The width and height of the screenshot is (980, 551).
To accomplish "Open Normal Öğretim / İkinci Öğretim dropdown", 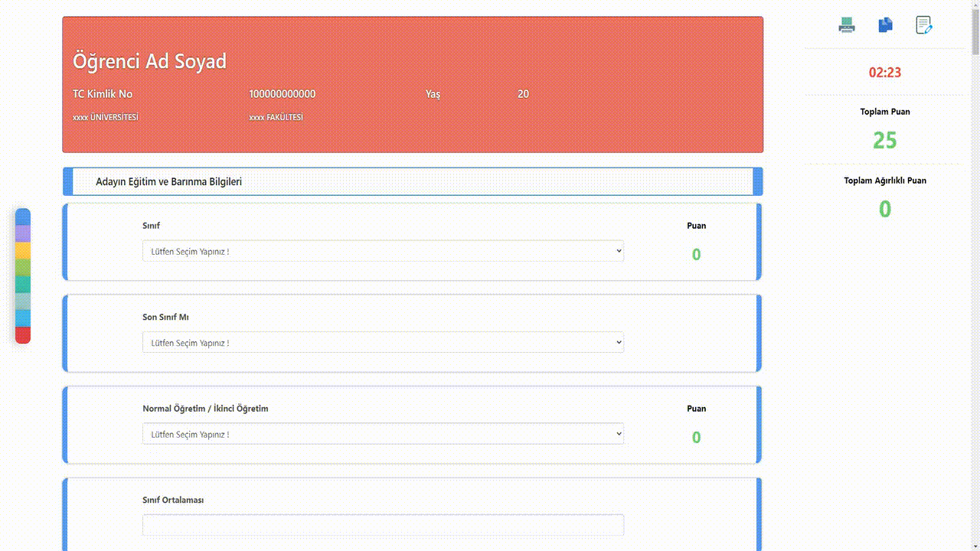I will coord(383,434).
